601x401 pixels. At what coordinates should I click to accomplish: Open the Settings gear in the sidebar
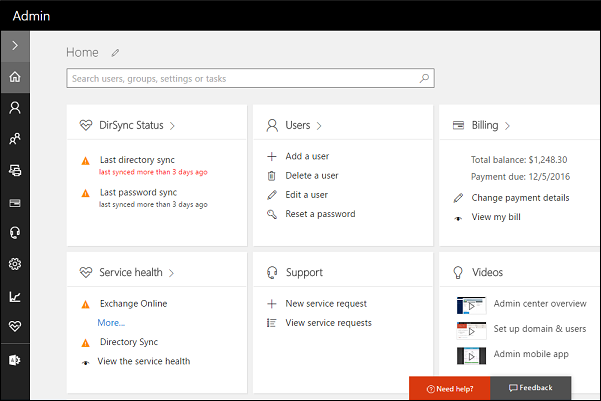click(x=15, y=264)
